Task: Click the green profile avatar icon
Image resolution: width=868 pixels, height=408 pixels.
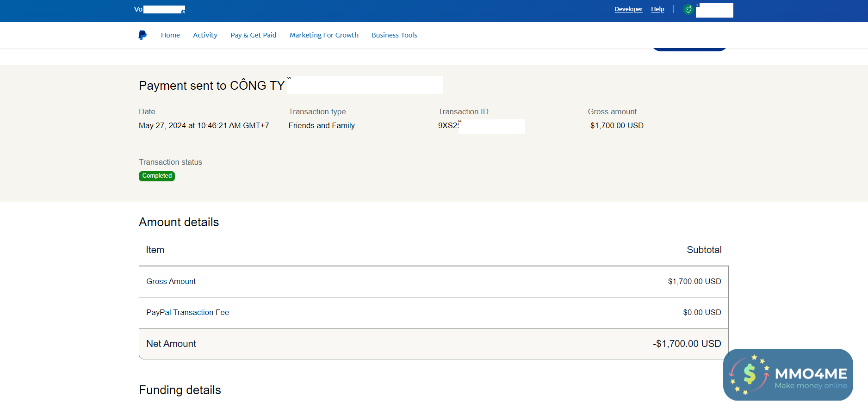Action: point(688,9)
